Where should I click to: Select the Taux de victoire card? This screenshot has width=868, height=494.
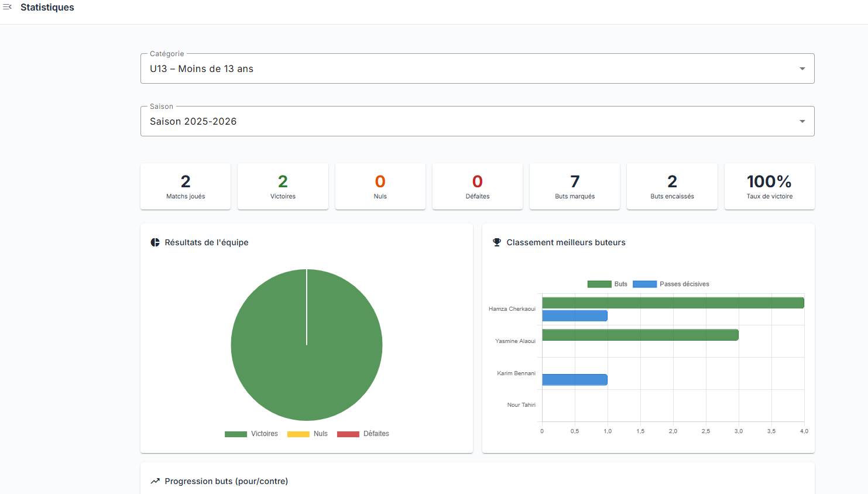[x=769, y=186]
